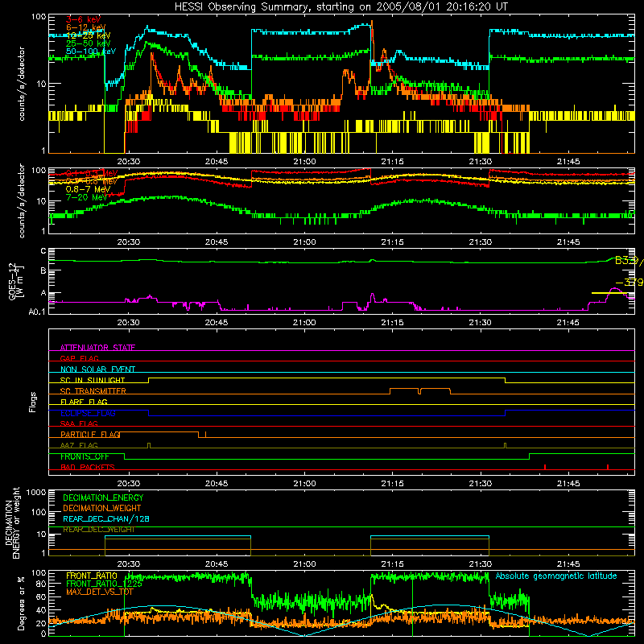644x644 pixels.
Task: Click the FRONTS_OFF flag label
Action: 85,456
